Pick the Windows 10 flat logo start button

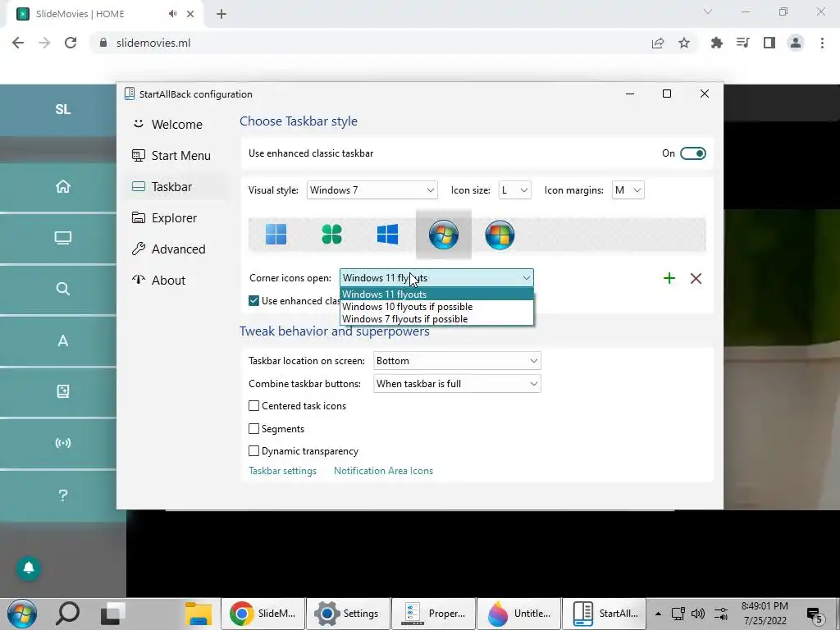[387, 234]
